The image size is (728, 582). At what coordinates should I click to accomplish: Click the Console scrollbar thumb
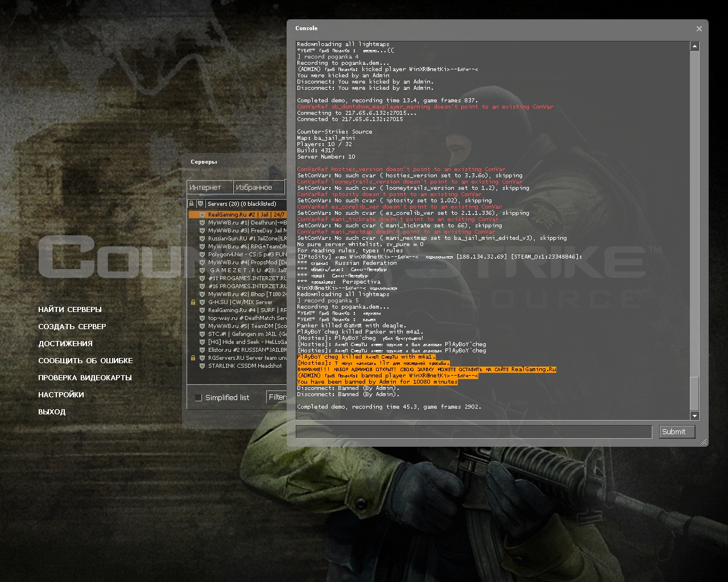point(694,393)
